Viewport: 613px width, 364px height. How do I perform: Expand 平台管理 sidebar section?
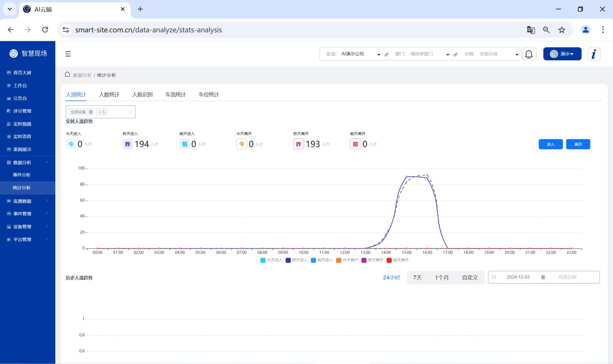click(28, 239)
